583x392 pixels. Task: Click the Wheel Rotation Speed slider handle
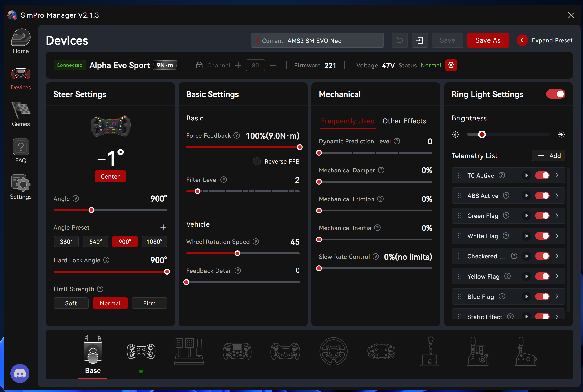click(x=237, y=253)
